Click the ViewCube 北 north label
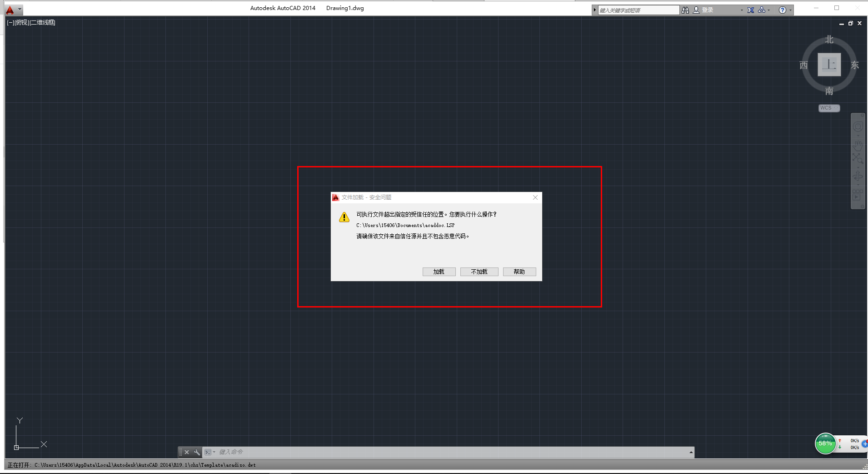This screenshot has height=474, width=868. [x=829, y=40]
